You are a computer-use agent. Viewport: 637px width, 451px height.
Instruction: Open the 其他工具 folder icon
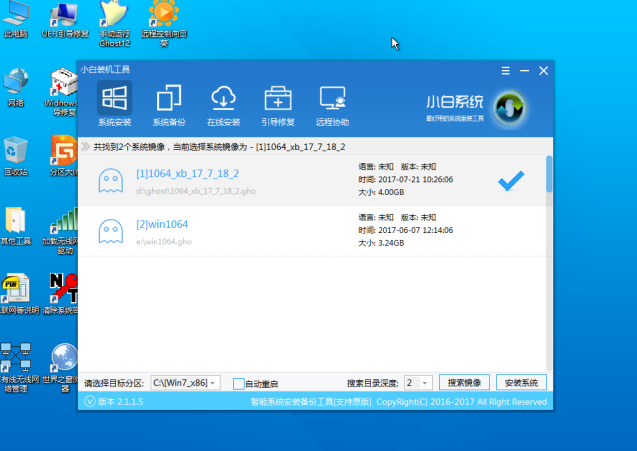pyautogui.click(x=16, y=226)
